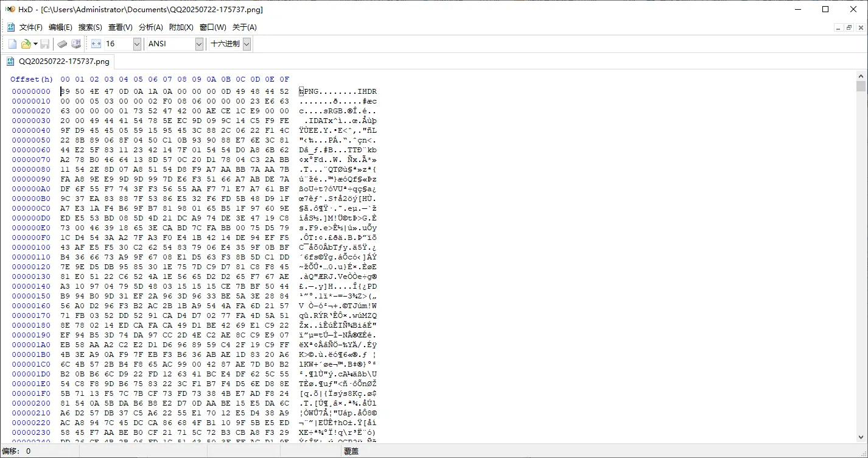Open the bytes per row 16 dropdown
This screenshot has height=458, width=868.
(x=137, y=44)
